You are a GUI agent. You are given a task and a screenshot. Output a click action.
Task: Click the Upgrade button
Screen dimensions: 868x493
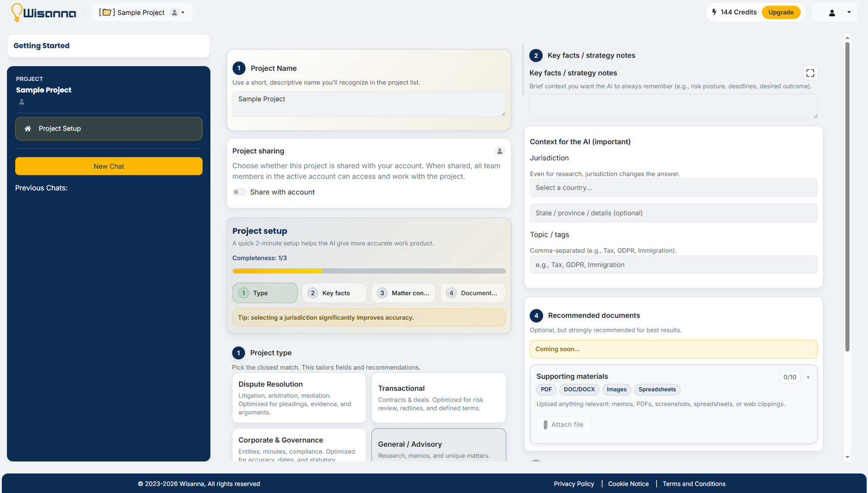tap(781, 11)
